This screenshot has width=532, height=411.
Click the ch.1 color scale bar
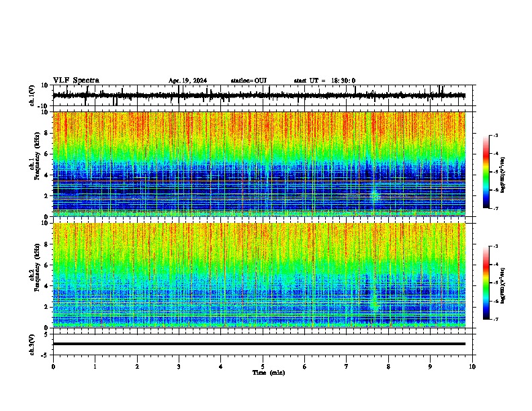(x=486, y=172)
